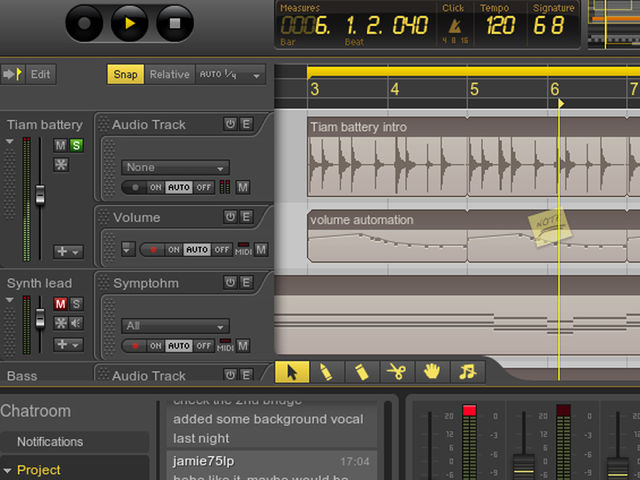Click record arm dot on Audio Track
This screenshot has width=640, height=480.
tap(135, 187)
